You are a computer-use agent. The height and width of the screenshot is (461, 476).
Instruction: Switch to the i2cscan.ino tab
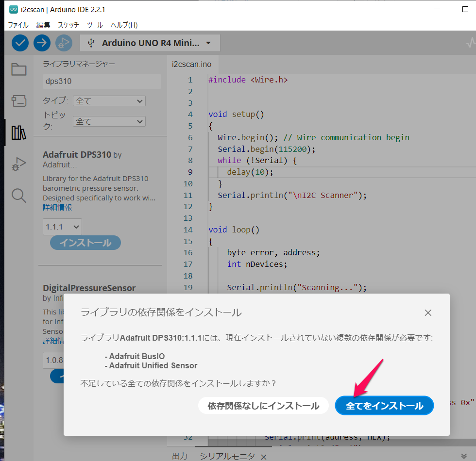(x=192, y=64)
